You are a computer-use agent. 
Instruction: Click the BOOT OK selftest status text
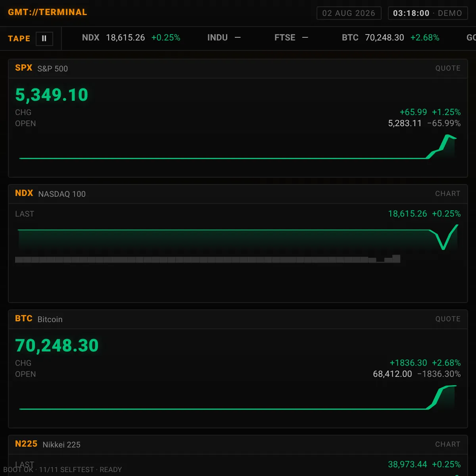[x=62, y=470]
